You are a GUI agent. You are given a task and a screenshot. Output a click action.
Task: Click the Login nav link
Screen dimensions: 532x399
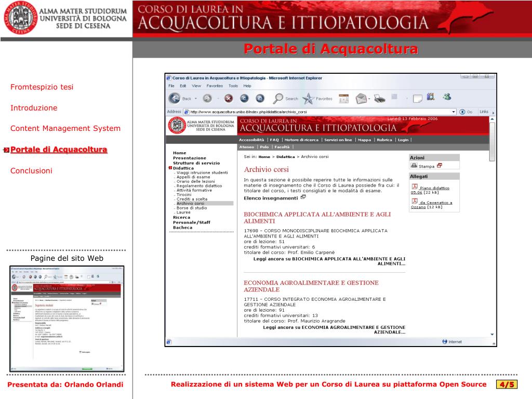[403, 140]
